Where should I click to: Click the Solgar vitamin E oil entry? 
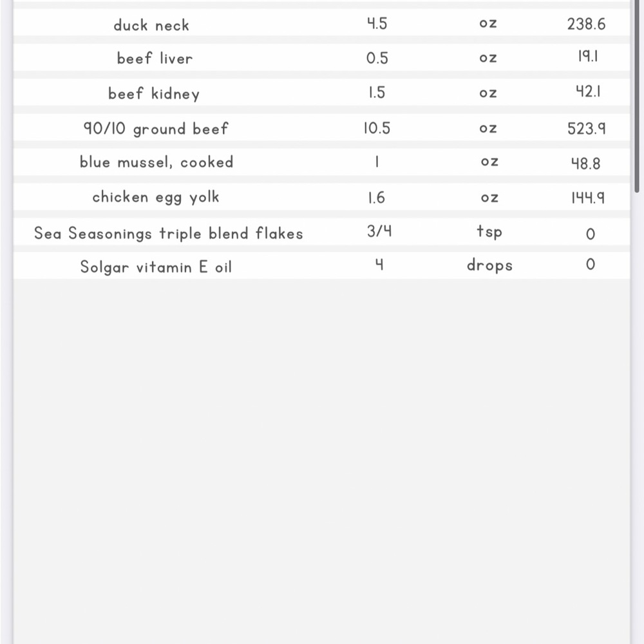coord(156,267)
